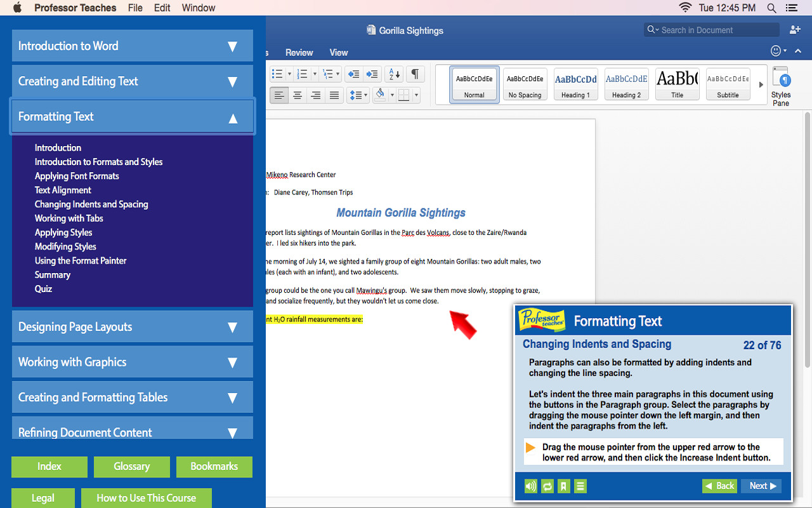Image resolution: width=812 pixels, height=508 pixels.
Task: Open numbered list dropdown arrow
Action: [315, 74]
